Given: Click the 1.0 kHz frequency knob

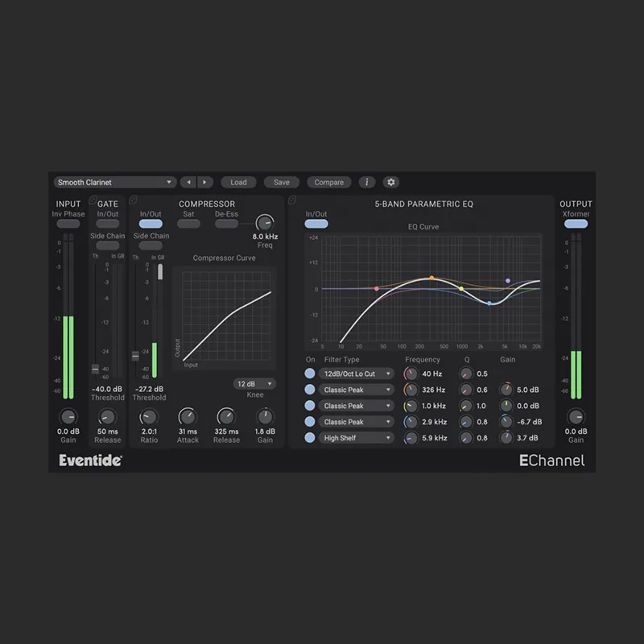Looking at the screenshot, I should (411, 406).
